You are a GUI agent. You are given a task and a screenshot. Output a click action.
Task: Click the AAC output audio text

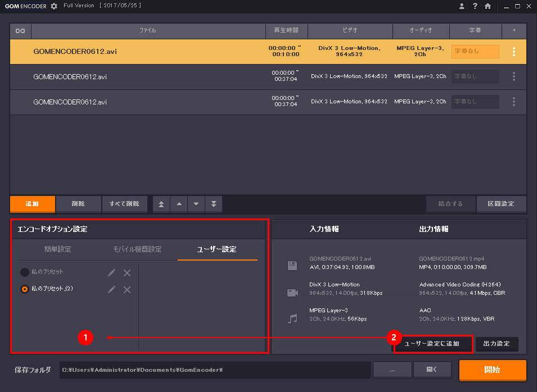pyautogui.click(x=425, y=311)
